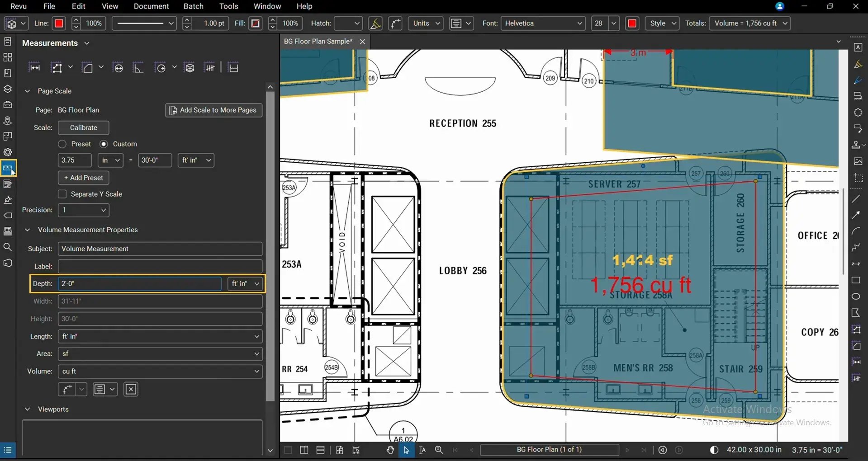The height and width of the screenshot is (461, 868).
Task: Open the Totals Volume dropdown
Action: tap(750, 24)
